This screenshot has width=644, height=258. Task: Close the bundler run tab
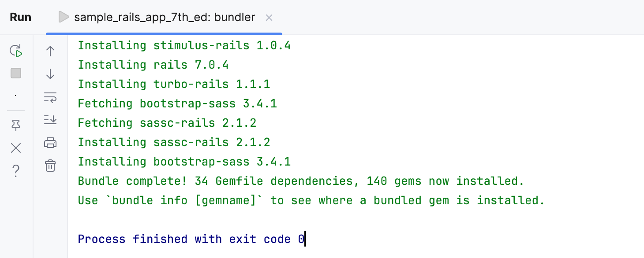[269, 18]
